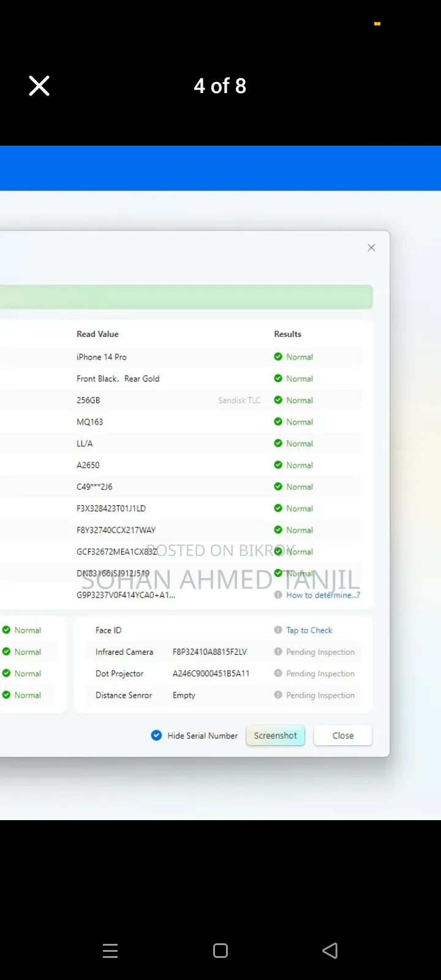This screenshot has width=441, height=980.
Task: Click green check icon in 256GB row
Action: [278, 400]
